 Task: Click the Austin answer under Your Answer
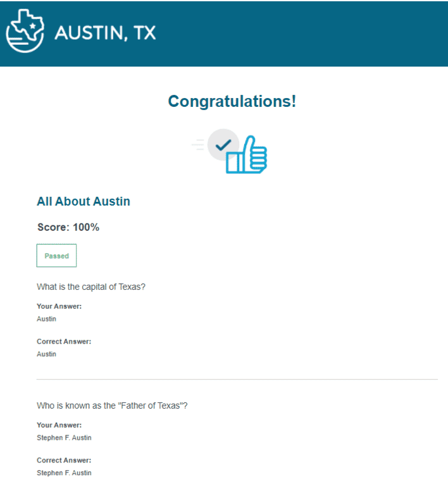click(x=47, y=319)
